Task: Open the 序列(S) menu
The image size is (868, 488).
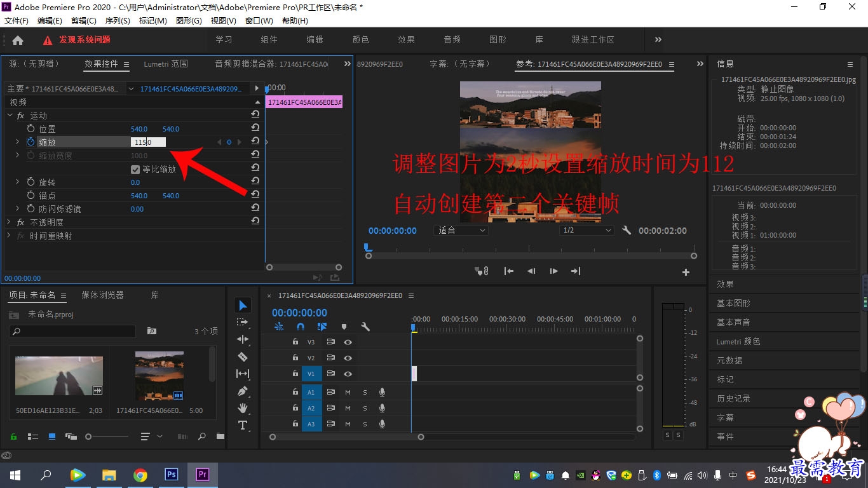Action: (118, 21)
